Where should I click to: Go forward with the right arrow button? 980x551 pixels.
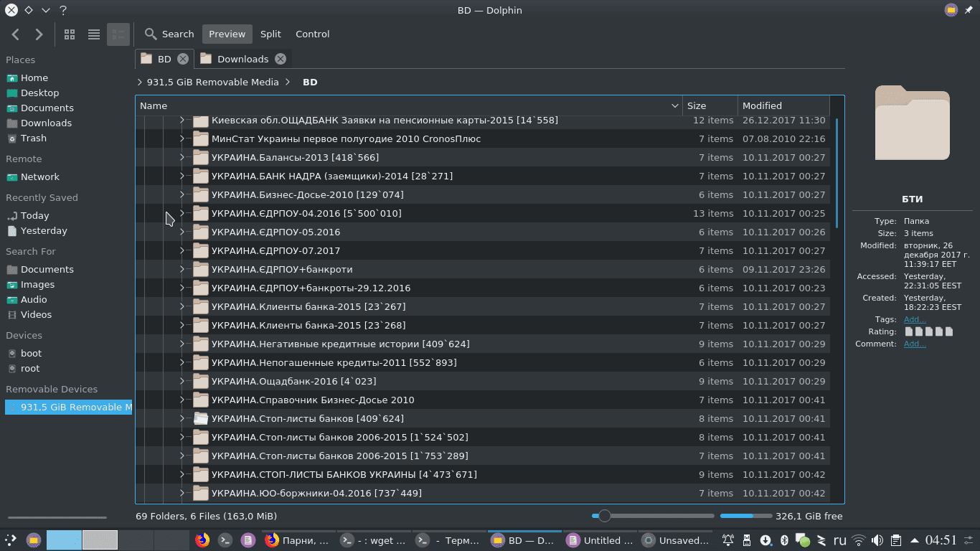pyautogui.click(x=39, y=34)
